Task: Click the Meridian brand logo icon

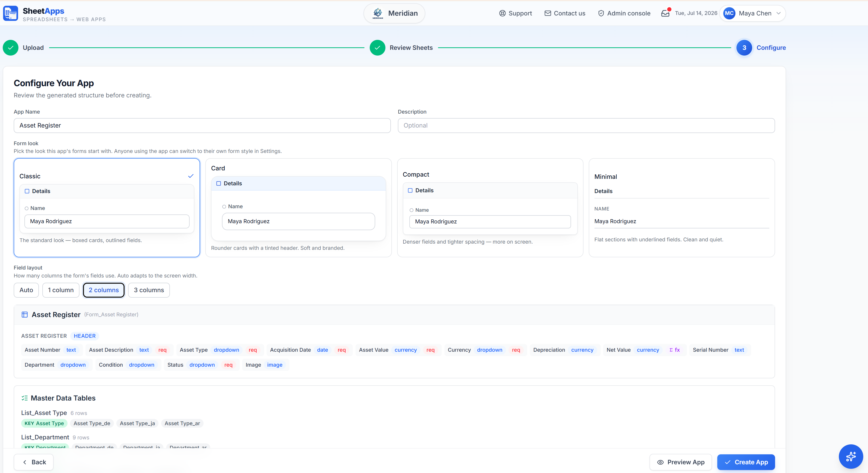Action: pyautogui.click(x=378, y=13)
